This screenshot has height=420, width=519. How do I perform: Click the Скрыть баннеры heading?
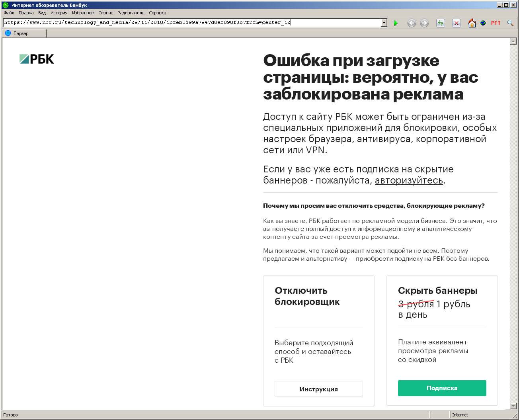click(x=438, y=291)
